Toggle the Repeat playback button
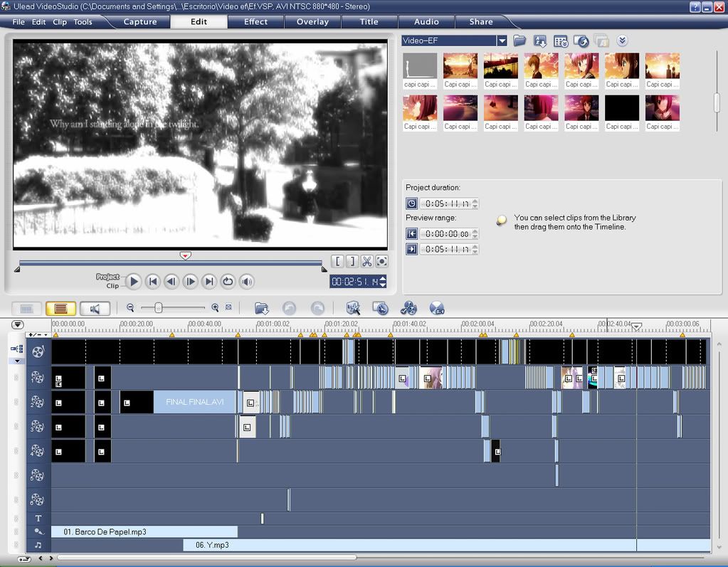Image resolution: width=728 pixels, height=567 pixels. coord(228,282)
